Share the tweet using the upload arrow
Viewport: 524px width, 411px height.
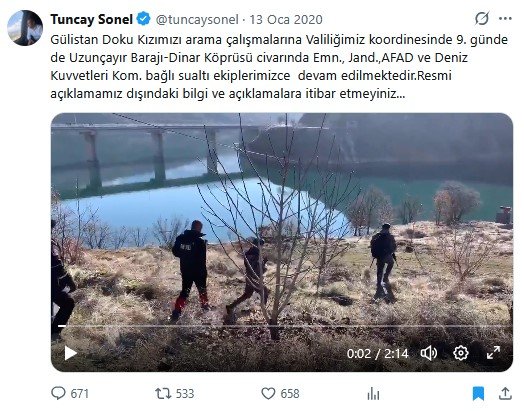click(505, 393)
